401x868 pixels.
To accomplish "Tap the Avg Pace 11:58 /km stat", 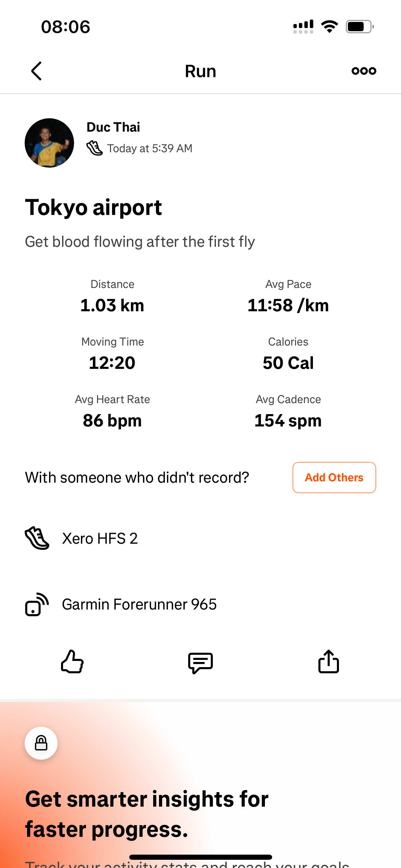I will point(288,305).
